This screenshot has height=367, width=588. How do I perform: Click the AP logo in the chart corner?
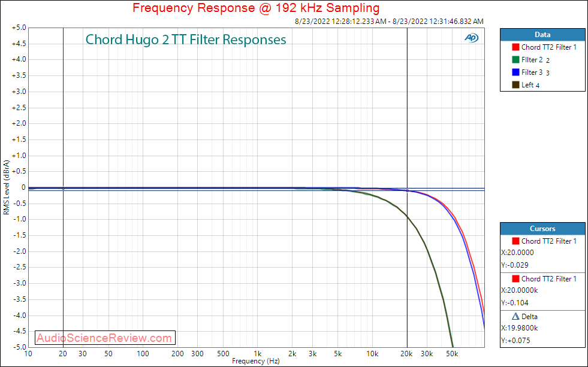471,38
